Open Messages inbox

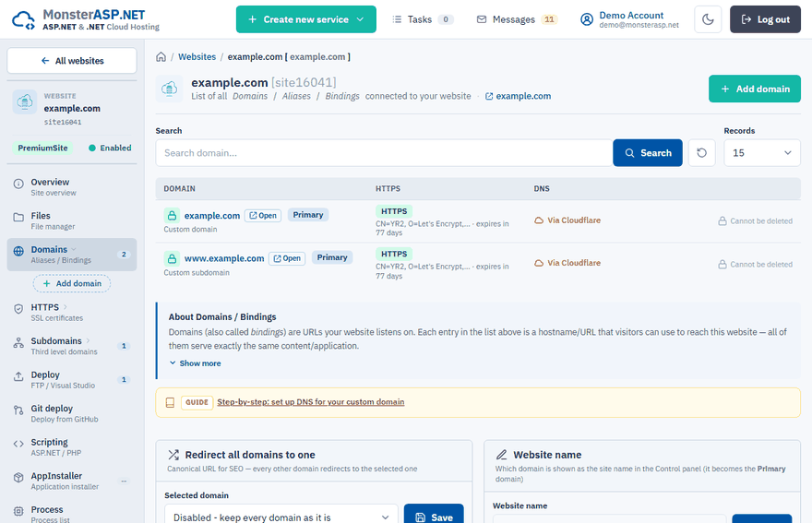click(x=517, y=19)
